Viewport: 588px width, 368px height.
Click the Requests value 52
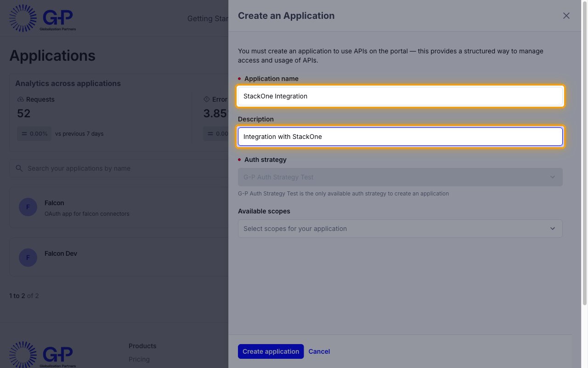tap(24, 114)
